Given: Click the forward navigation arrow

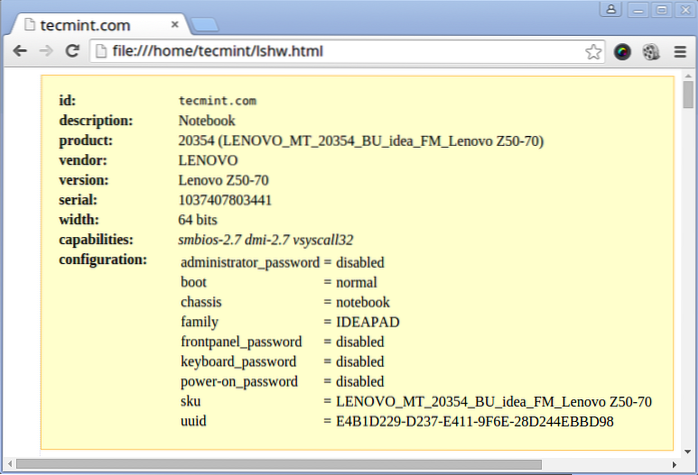Looking at the screenshot, I should click(45, 51).
